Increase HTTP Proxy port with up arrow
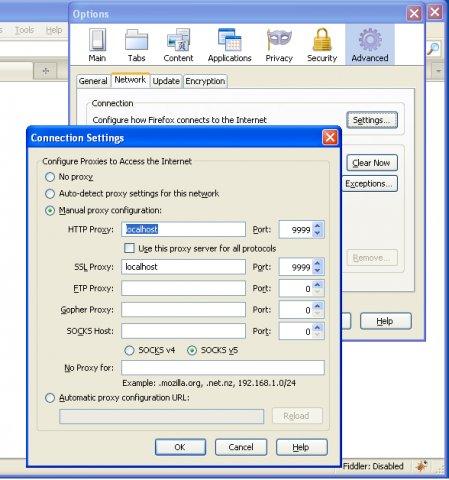This screenshot has height=480, width=449. click(x=318, y=226)
